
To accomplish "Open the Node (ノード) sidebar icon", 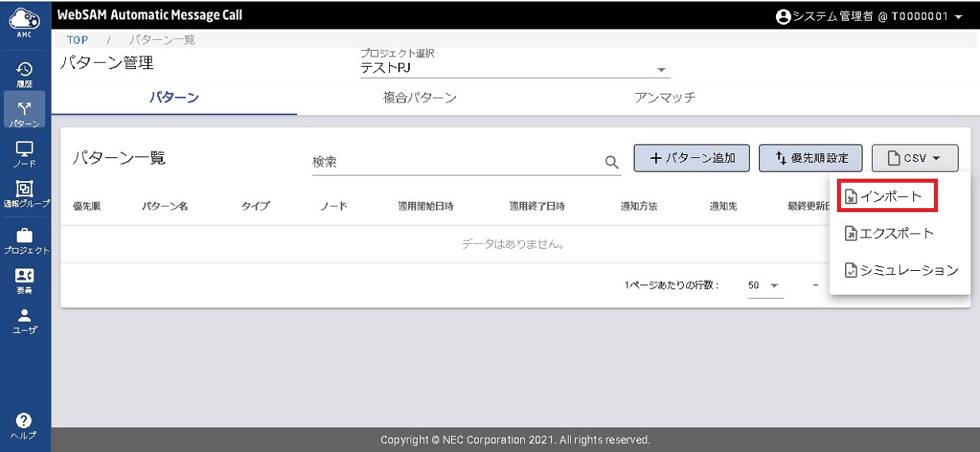I will pos(24,152).
